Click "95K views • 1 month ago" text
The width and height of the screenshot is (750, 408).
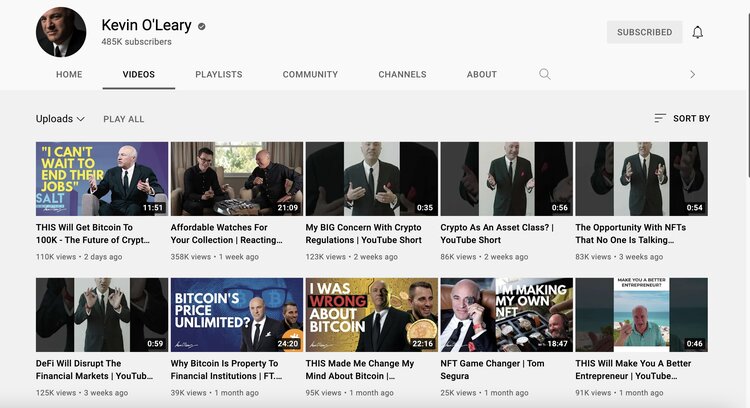350,393
